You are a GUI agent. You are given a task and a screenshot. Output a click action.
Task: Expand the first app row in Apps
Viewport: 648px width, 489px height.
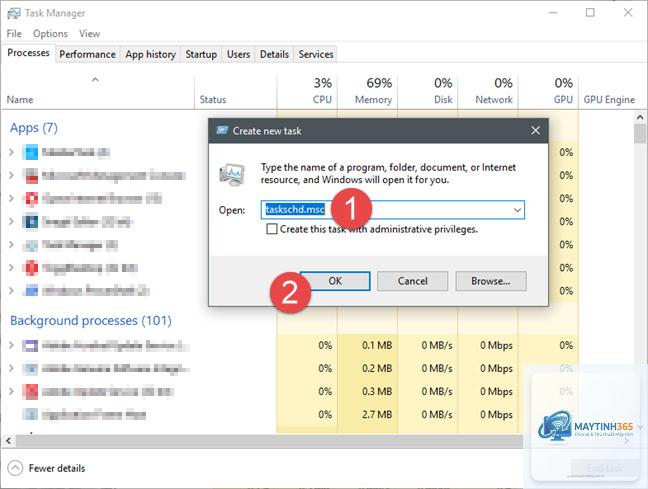[12, 152]
